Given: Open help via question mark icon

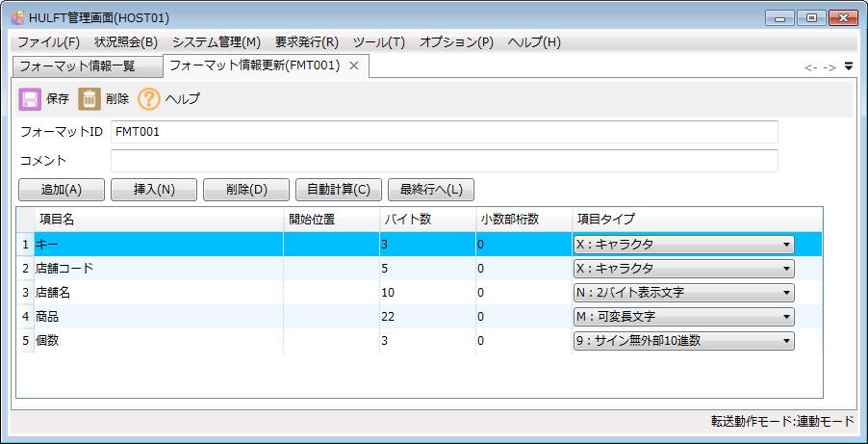Looking at the screenshot, I should pos(148,99).
